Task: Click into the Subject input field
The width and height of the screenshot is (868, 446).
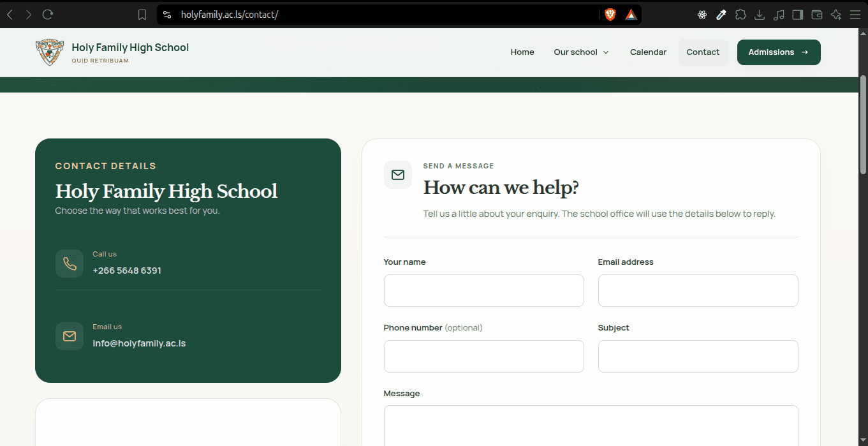Action: 698,356
